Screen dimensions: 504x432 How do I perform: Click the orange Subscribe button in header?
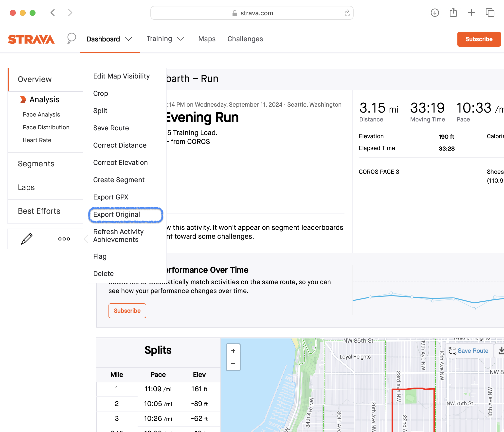479,39
